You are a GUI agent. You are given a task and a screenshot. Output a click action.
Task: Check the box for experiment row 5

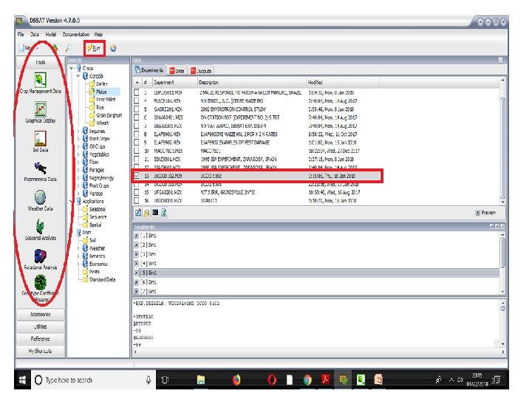pyautogui.click(x=137, y=109)
